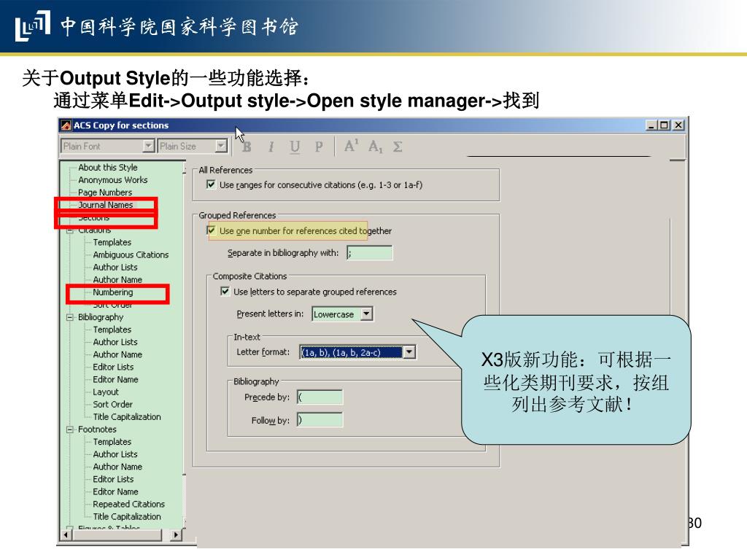This screenshot has height=560, width=747.
Task: Collapse the Bibliography tree node
Action: pos(70,317)
